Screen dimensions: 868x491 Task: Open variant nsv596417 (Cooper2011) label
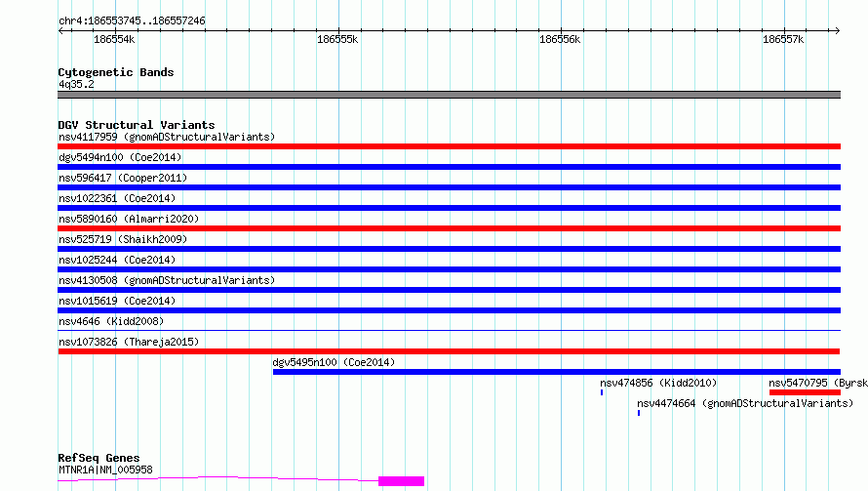click(x=123, y=178)
